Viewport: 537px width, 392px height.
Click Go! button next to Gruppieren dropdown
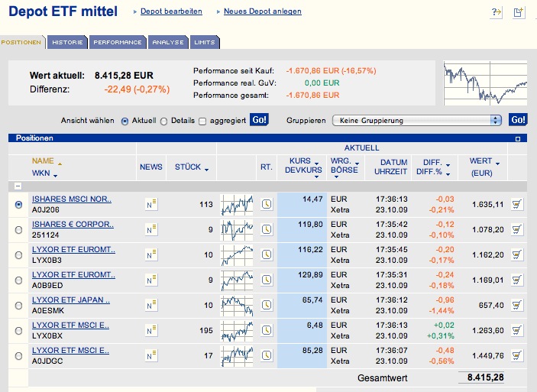coord(518,120)
